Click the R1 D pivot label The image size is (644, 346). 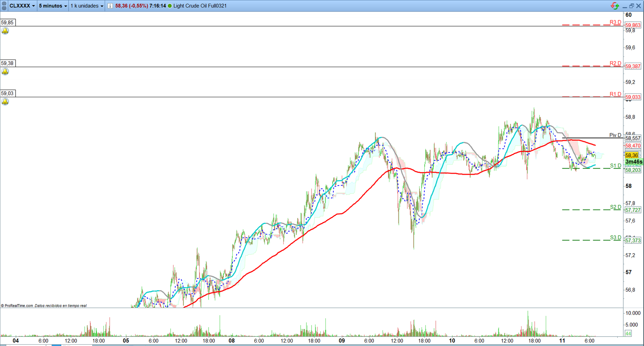coord(615,94)
